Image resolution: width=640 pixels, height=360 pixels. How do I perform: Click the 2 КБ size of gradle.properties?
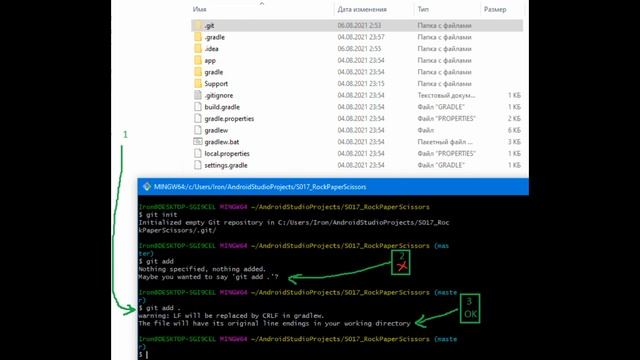click(514, 118)
